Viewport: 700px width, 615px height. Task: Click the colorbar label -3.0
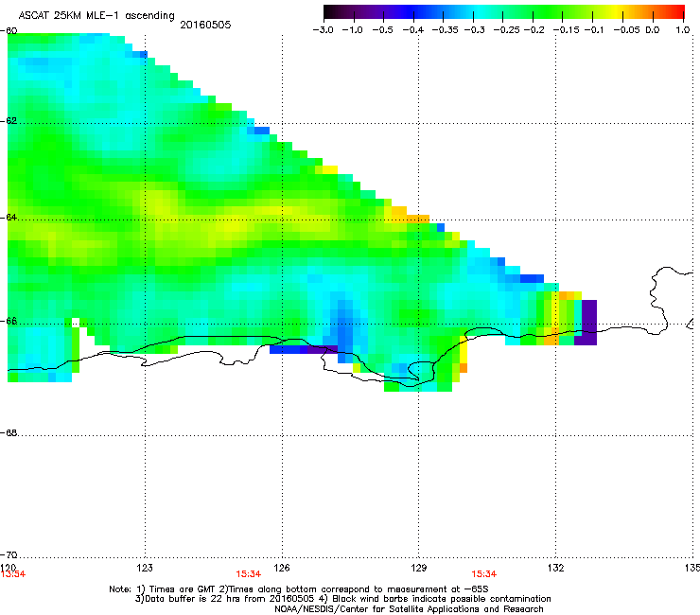(x=323, y=30)
